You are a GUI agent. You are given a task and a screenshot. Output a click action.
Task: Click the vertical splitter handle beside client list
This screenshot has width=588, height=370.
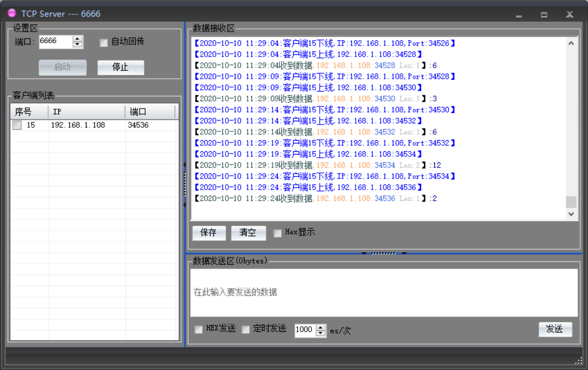[x=185, y=184]
